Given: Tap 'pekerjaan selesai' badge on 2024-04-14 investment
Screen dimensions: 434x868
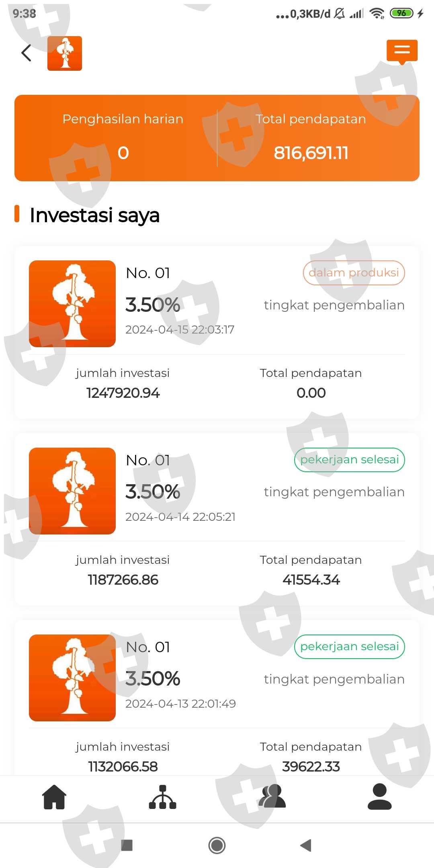Looking at the screenshot, I should 349,460.
